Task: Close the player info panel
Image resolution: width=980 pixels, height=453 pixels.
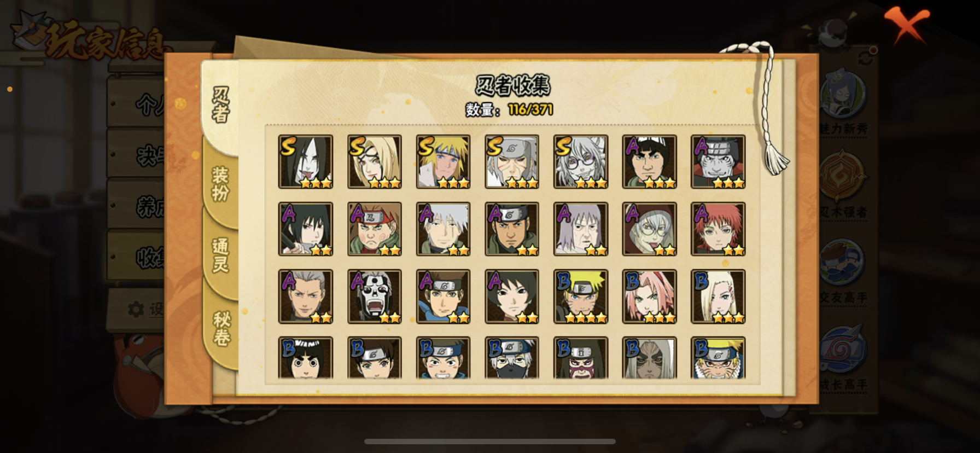Action: [906, 24]
